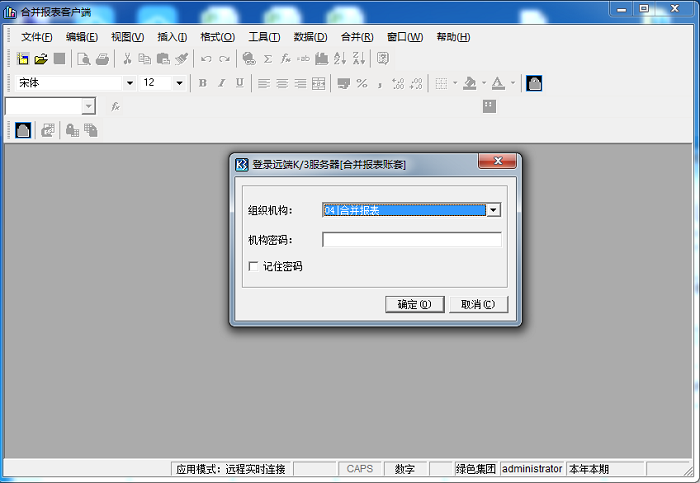Click the Cut scissors icon

[x=127, y=59]
